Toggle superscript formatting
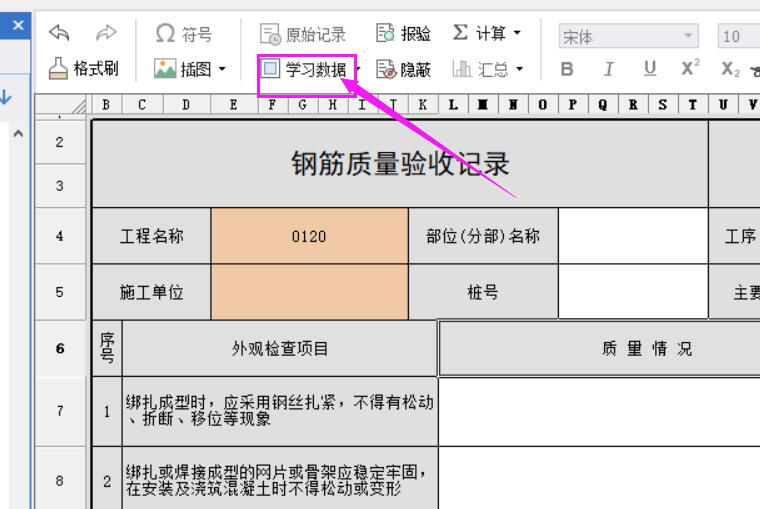Image resolution: width=760 pixels, height=509 pixels. click(690, 69)
